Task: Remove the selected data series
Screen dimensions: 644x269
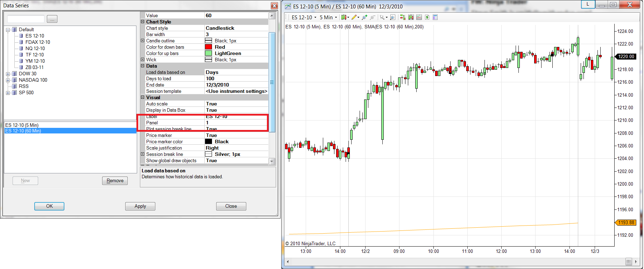Action: coord(115,181)
